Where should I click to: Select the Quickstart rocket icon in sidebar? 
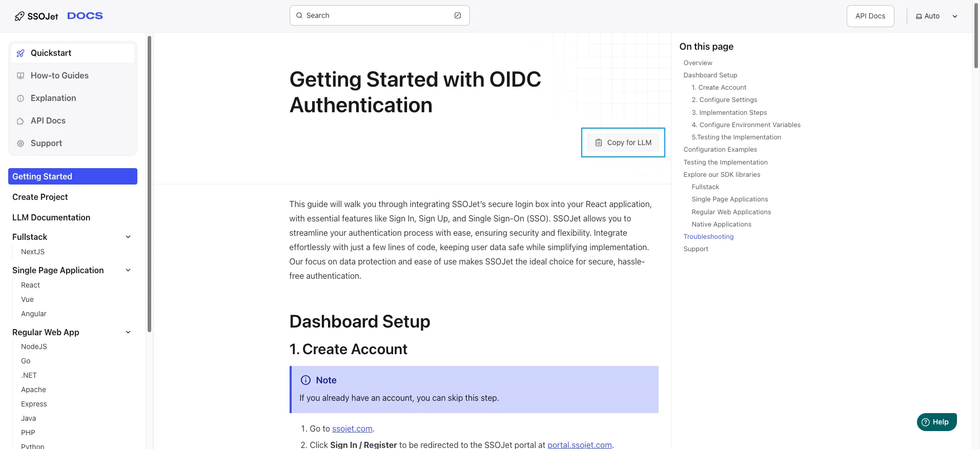click(20, 53)
